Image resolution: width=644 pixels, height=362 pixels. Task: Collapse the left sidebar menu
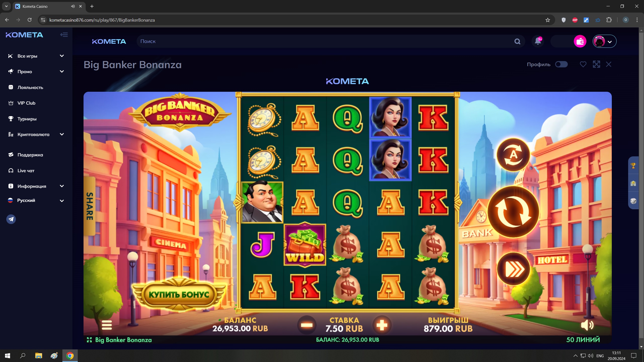coord(64,35)
